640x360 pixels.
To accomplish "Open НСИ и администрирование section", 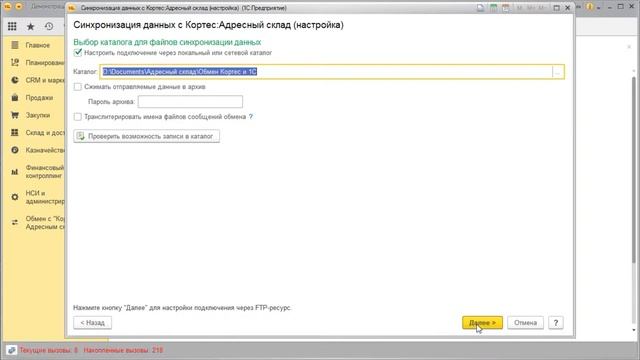I will (x=45, y=197).
